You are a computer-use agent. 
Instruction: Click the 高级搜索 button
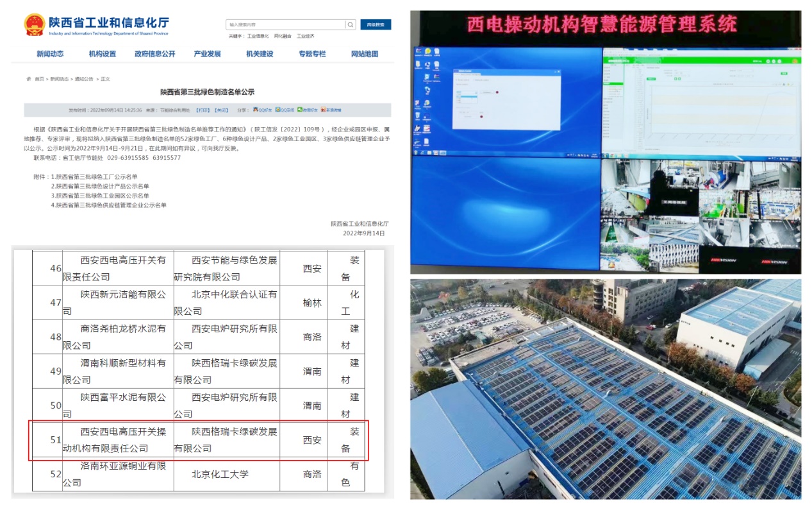coord(376,25)
